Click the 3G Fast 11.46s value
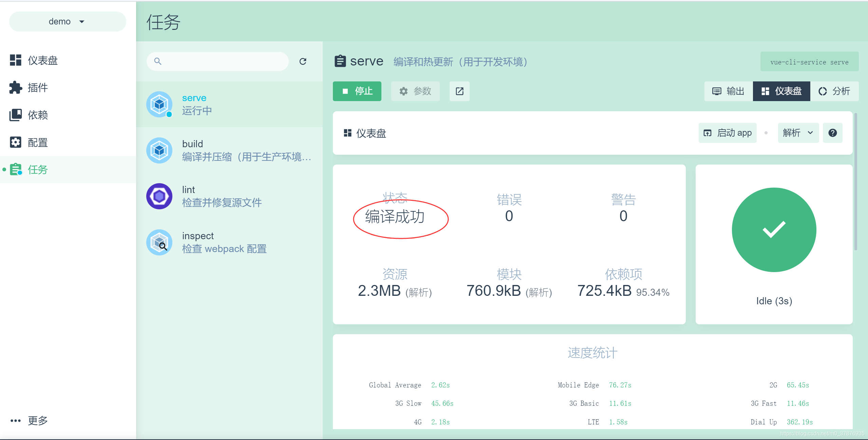The width and height of the screenshot is (868, 440). click(798, 403)
